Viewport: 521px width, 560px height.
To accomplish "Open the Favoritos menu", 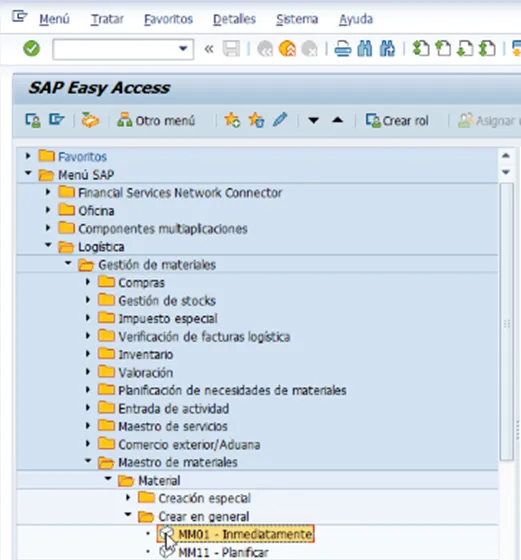I will point(168,19).
